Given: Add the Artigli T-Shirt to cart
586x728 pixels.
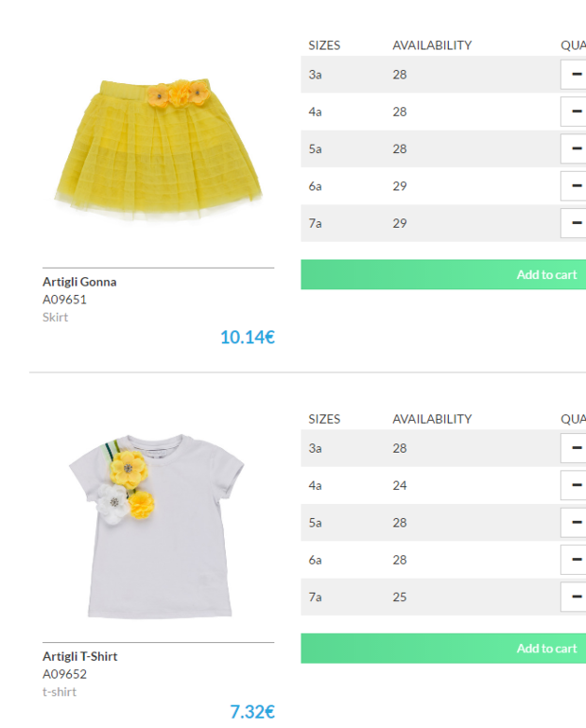Looking at the screenshot, I should click(443, 649).
